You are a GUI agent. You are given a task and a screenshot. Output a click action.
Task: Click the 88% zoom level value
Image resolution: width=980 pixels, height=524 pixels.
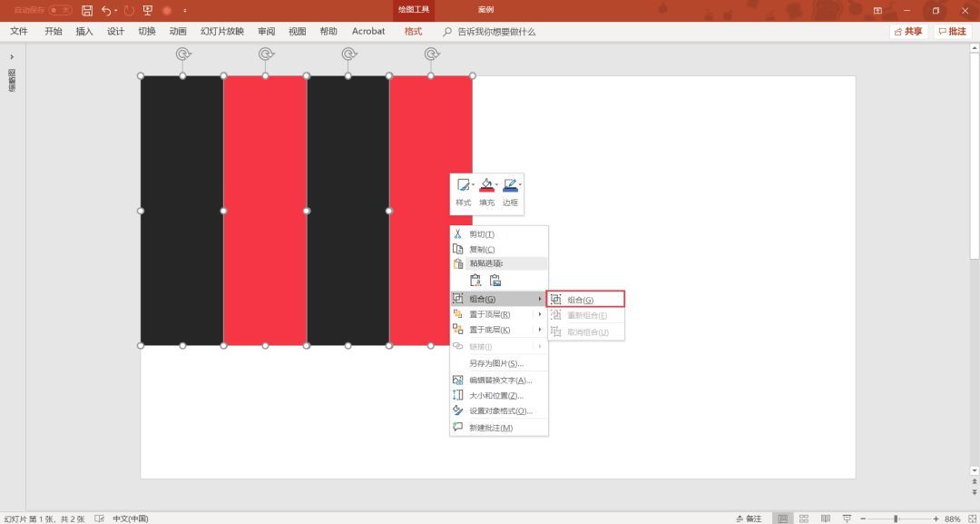pos(953,519)
